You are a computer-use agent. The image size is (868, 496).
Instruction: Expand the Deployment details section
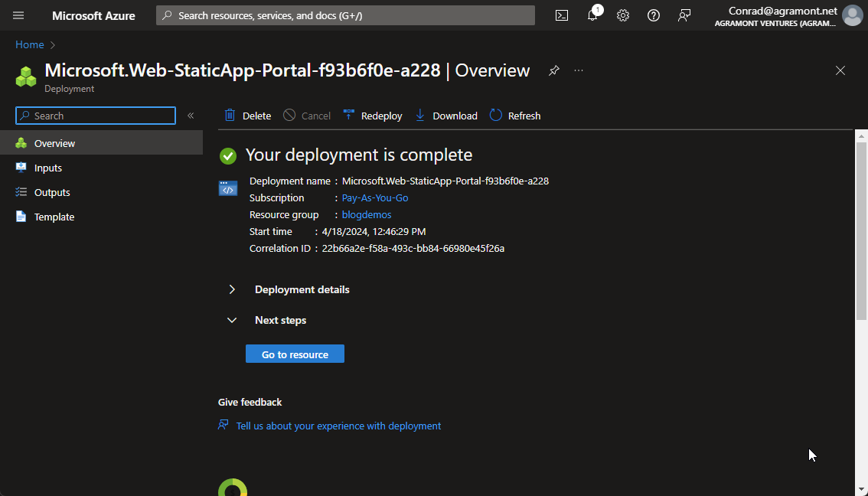(289, 289)
